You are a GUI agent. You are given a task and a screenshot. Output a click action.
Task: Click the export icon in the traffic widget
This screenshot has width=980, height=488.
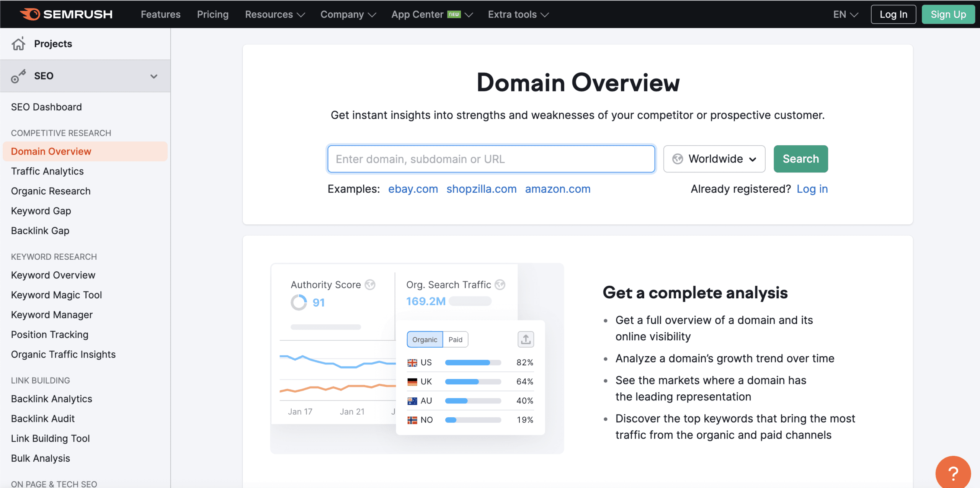coord(526,339)
